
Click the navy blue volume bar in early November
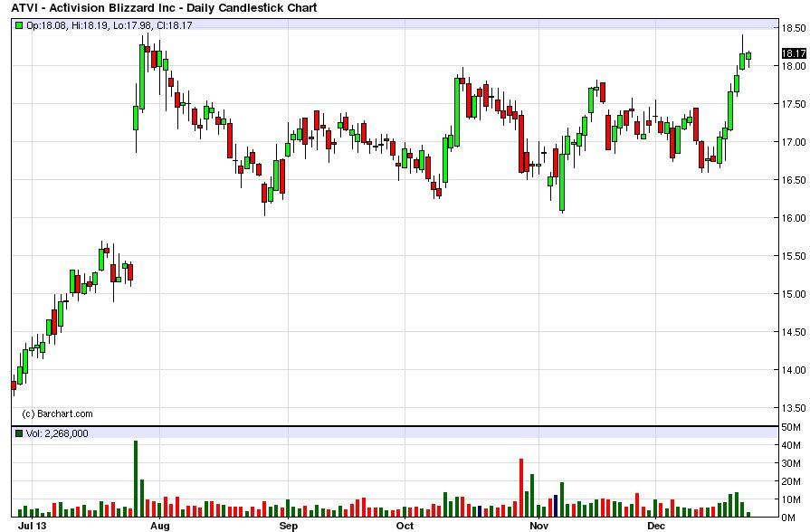coord(556,506)
